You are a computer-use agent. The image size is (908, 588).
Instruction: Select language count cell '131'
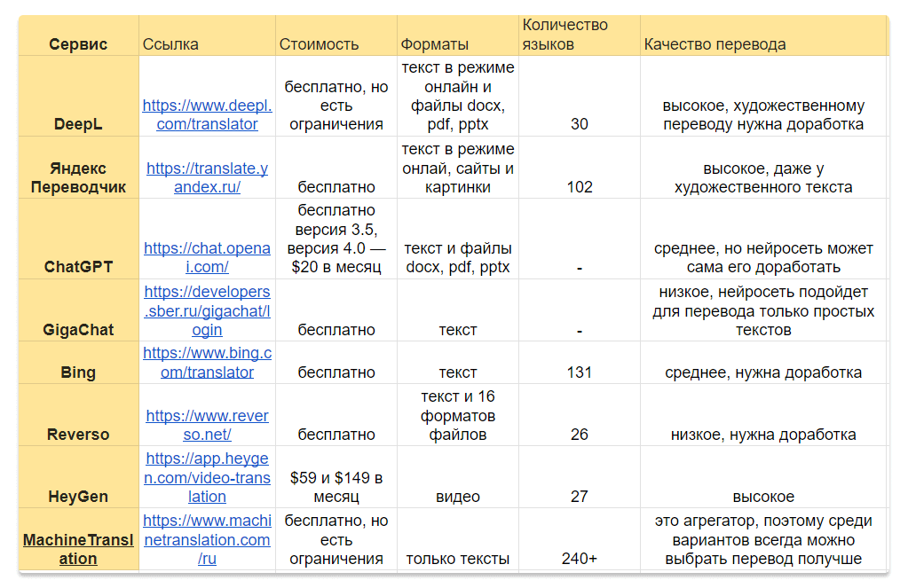point(580,363)
